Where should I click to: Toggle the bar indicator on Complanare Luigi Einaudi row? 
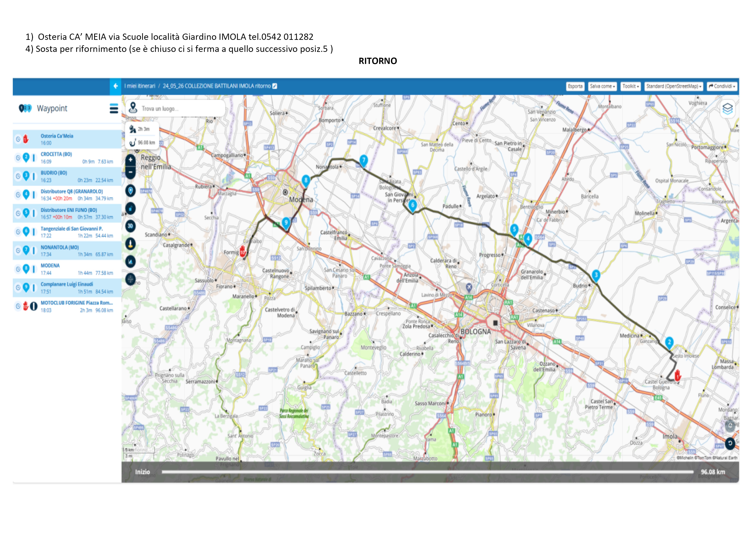coord(34,288)
